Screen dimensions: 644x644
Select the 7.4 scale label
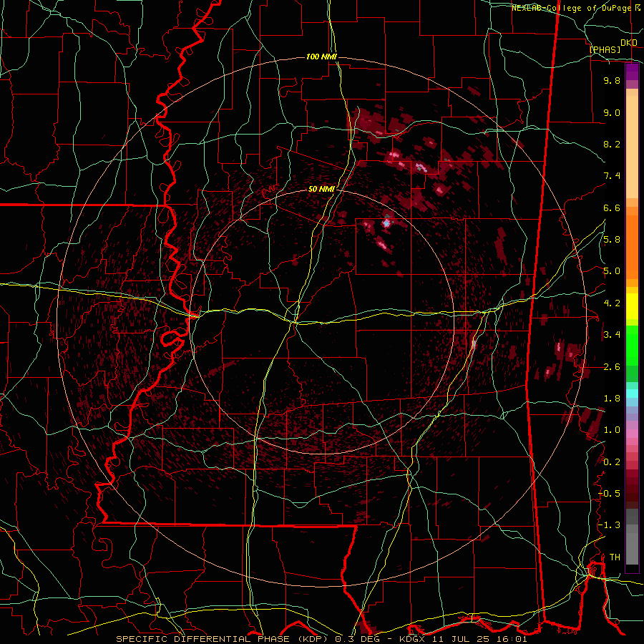(612, 176)
